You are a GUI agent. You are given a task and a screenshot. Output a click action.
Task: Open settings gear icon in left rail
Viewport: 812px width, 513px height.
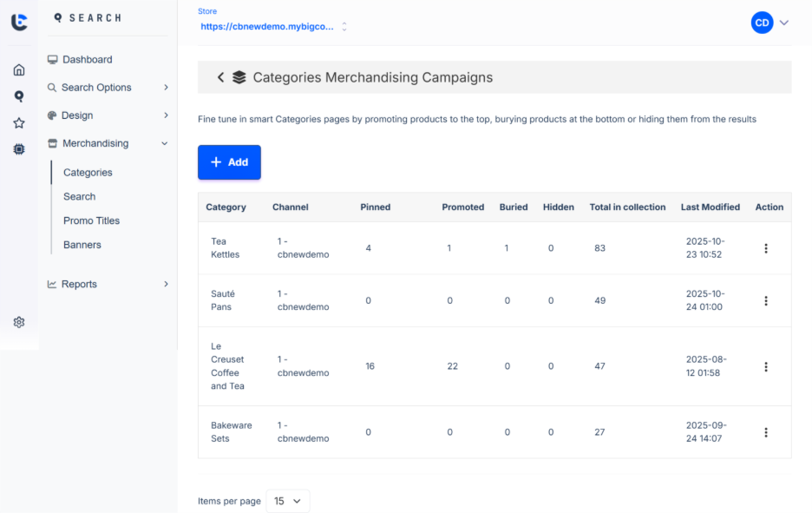[19, 322]
